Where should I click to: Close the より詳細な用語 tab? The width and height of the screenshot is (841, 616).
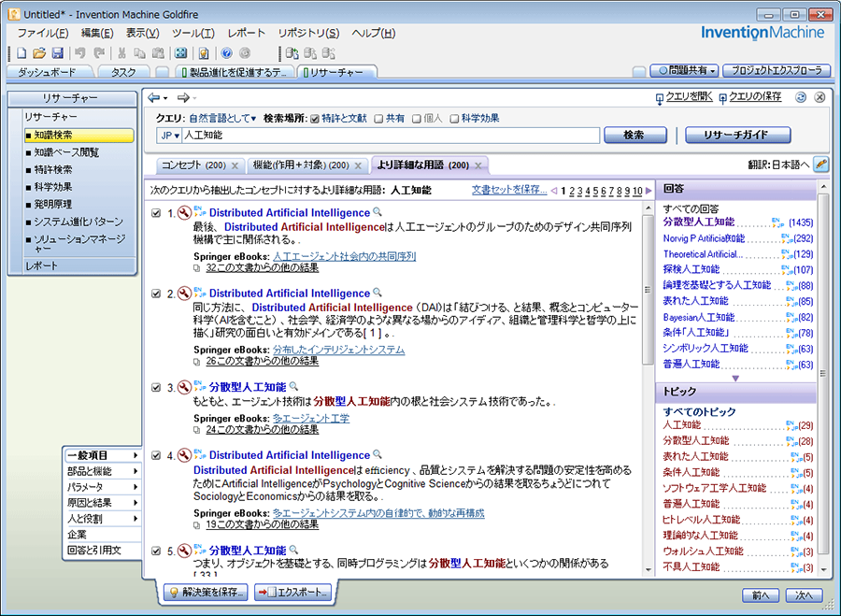tap(478, 165)
